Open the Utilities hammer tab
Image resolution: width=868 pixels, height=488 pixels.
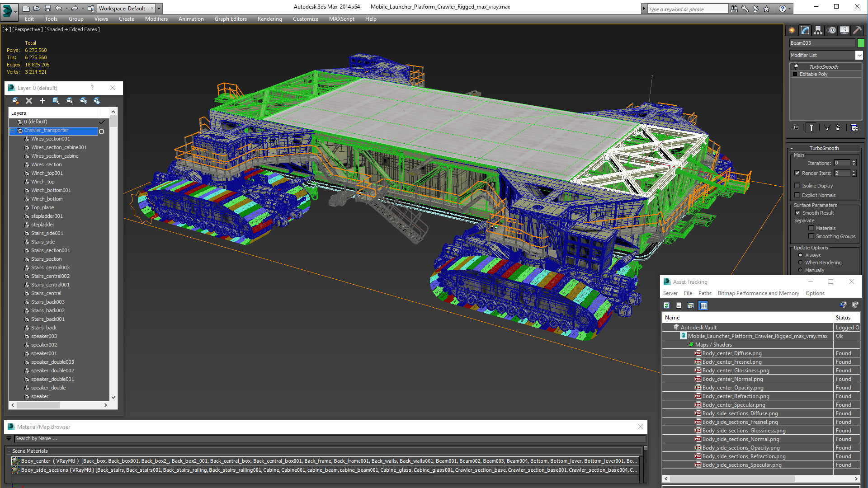tap(857, 30)
